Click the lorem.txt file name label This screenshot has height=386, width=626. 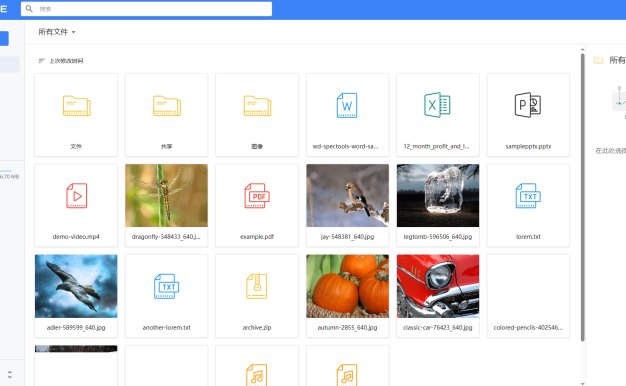pos(528,237)
